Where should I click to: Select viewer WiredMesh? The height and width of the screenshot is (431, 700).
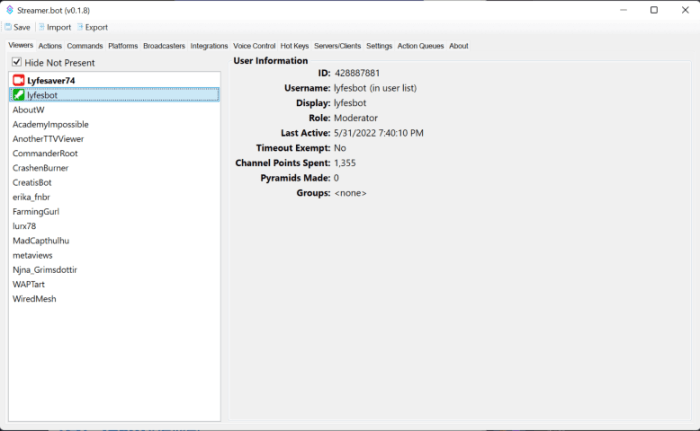point(114,299)
